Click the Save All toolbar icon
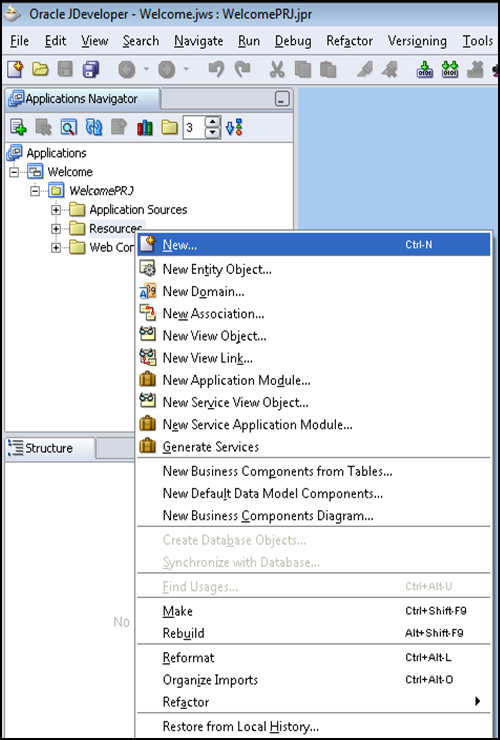 [91, 70]
